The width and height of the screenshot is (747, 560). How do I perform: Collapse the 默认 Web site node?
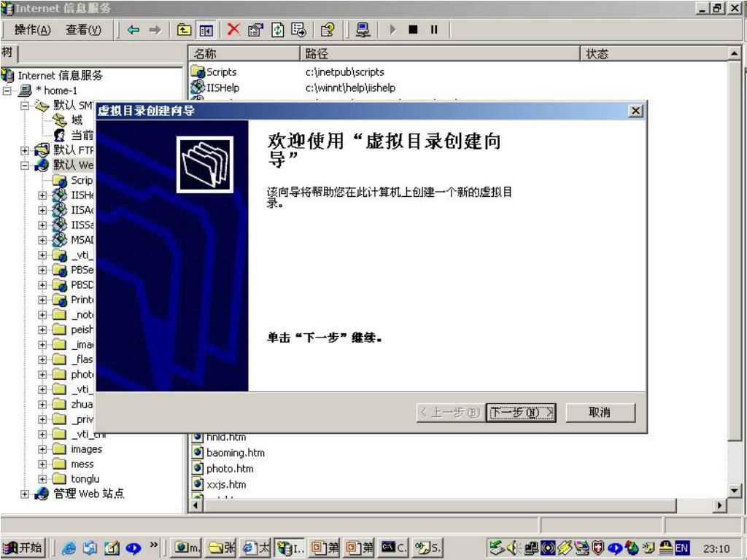24,166
